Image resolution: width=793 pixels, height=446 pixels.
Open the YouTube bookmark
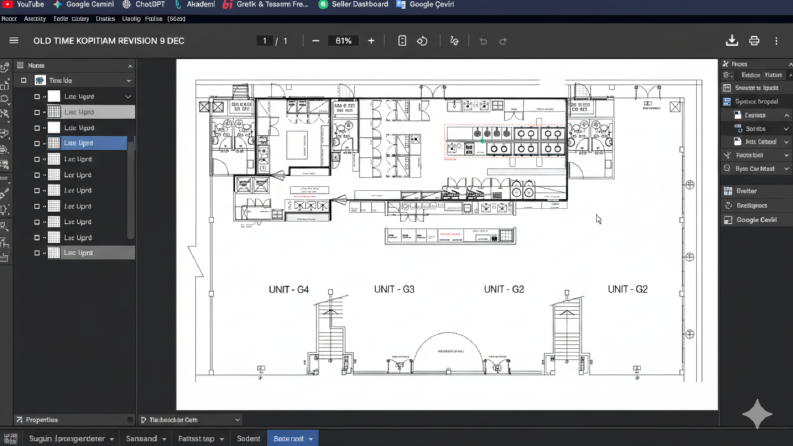click(x=23, y=4)
